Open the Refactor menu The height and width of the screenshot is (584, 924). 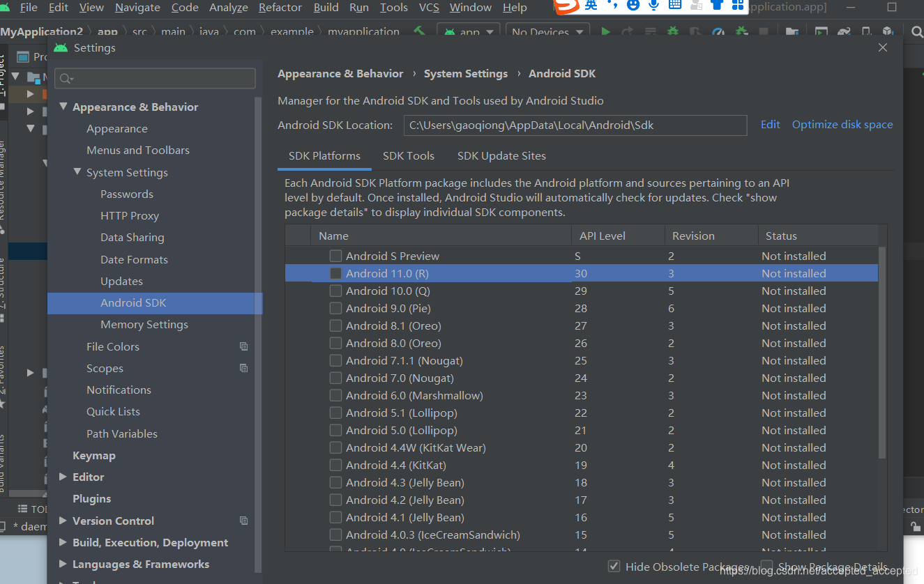[280, 7]
